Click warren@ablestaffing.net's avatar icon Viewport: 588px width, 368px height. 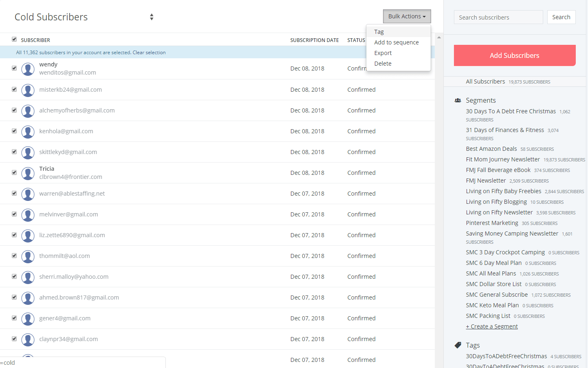pos(28,194)
